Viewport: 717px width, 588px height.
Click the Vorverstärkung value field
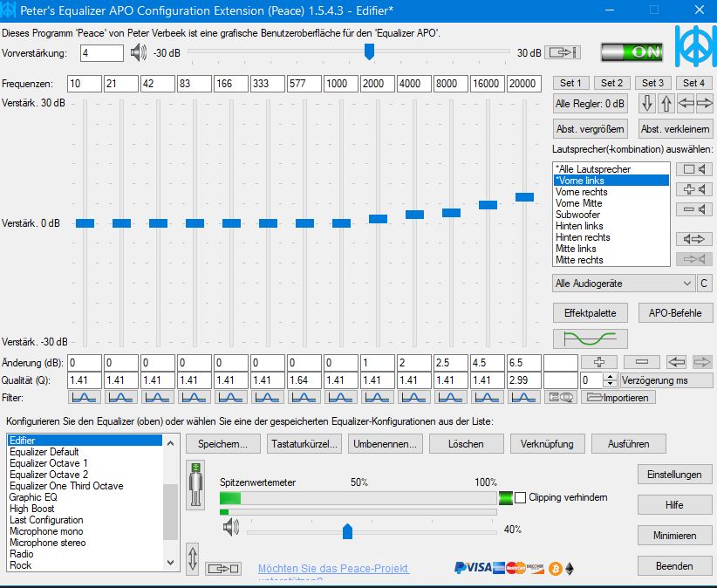pyautogui.click(x=101, y=53)
